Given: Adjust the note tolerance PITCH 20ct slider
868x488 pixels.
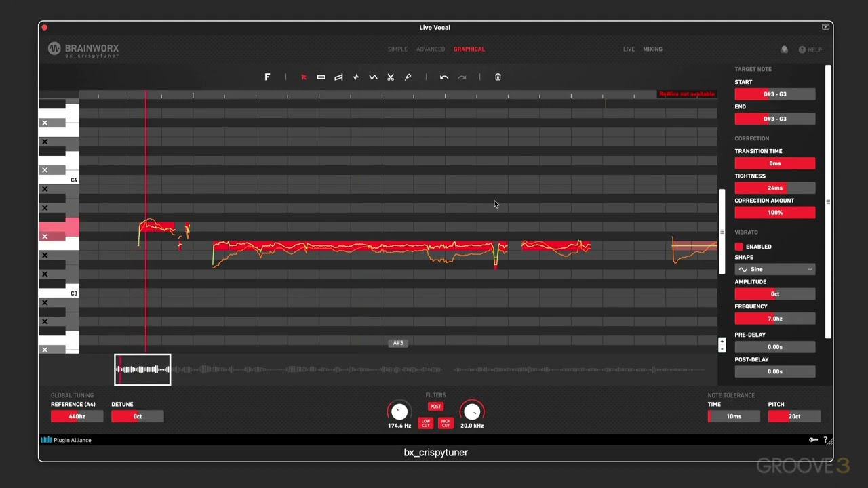Looking at the screenshot, I should 794,416.
